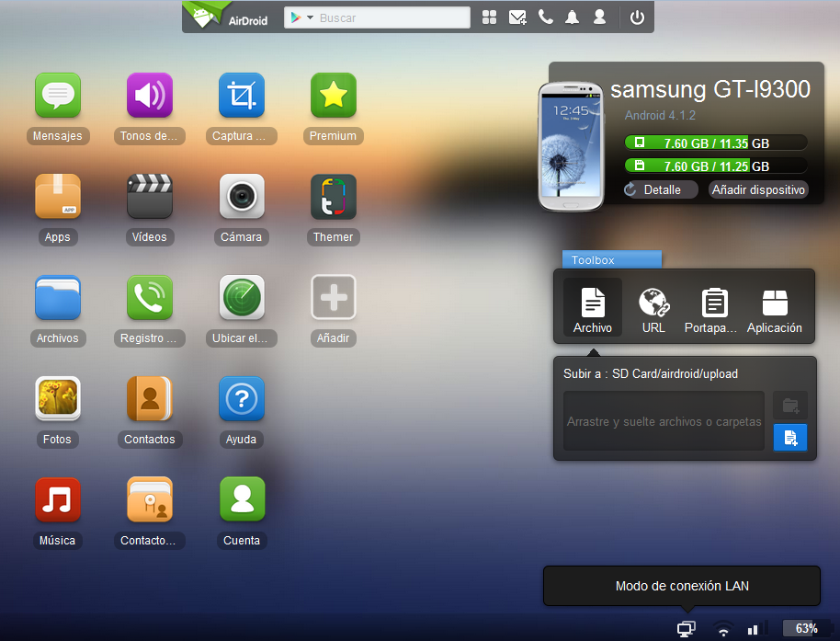Launch the Captura screenshot tool
This screenshot has width=840, height=641.
tap(242, 96)
